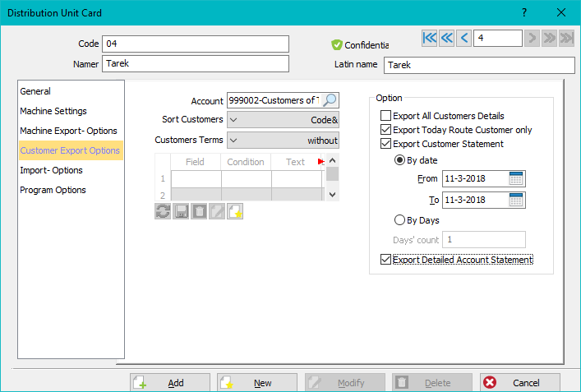Click the save floppy icon under the grid
The height and width of the screenshot is (392, 581).
[181, 211]
